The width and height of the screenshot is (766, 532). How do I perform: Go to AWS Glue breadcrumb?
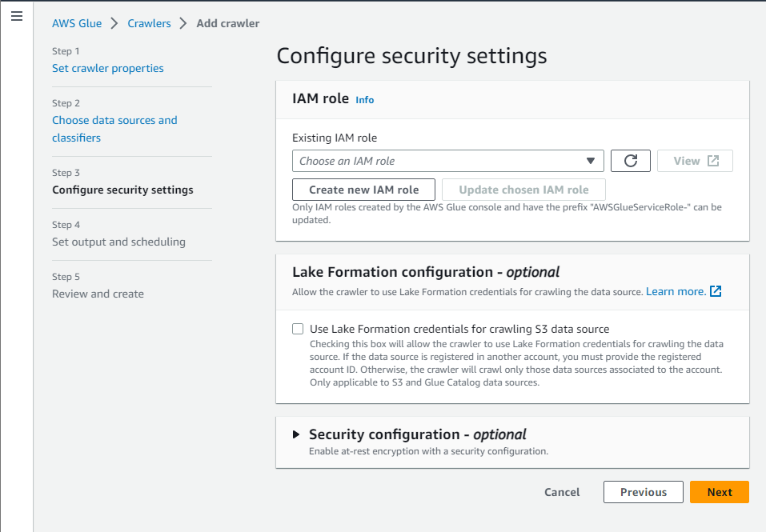click(x=77, y=23)
